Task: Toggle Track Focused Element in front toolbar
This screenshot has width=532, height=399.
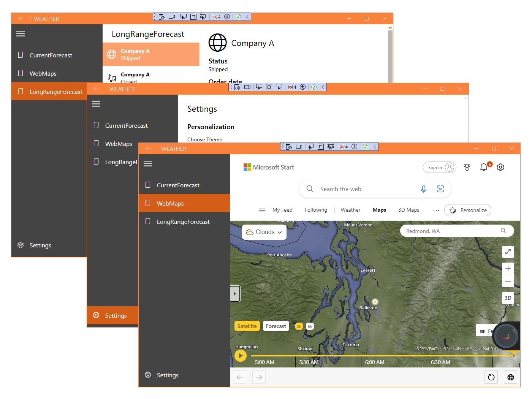Action: coord(331,147)
